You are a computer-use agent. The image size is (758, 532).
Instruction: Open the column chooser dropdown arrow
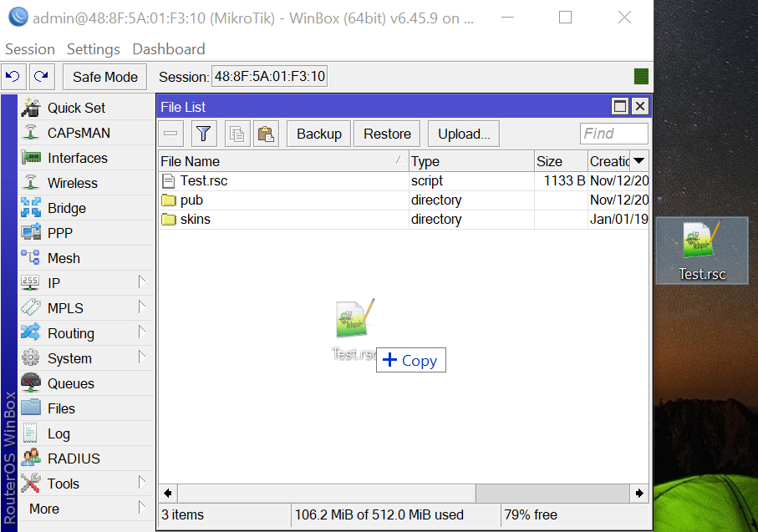639,161
